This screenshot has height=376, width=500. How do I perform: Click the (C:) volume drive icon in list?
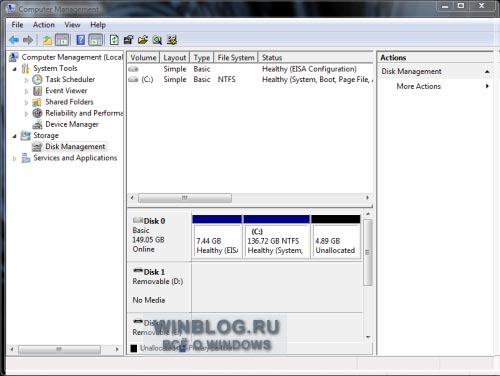133,80
